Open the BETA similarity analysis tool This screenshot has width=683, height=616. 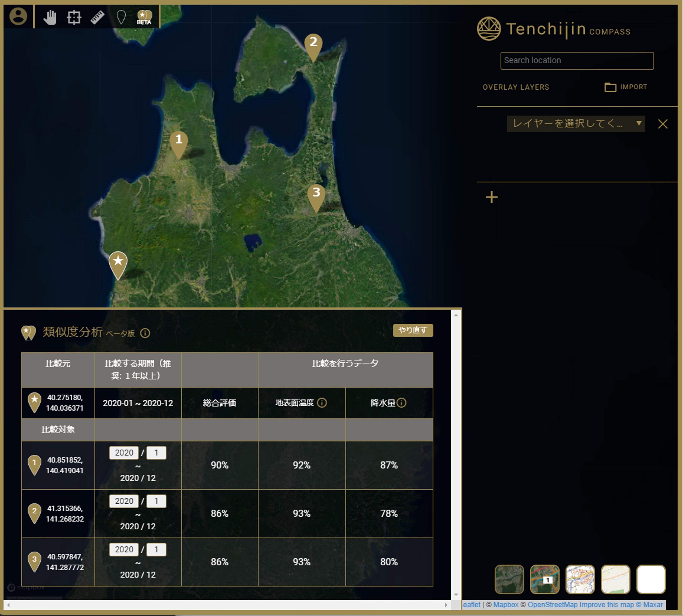point(144,17)
